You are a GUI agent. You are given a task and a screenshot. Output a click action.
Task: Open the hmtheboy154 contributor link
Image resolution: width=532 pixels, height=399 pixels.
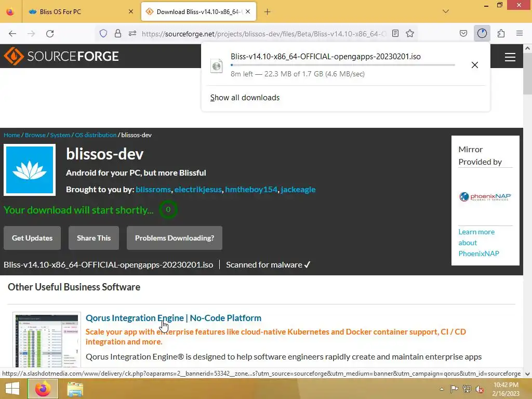click(x=251, y=190)
